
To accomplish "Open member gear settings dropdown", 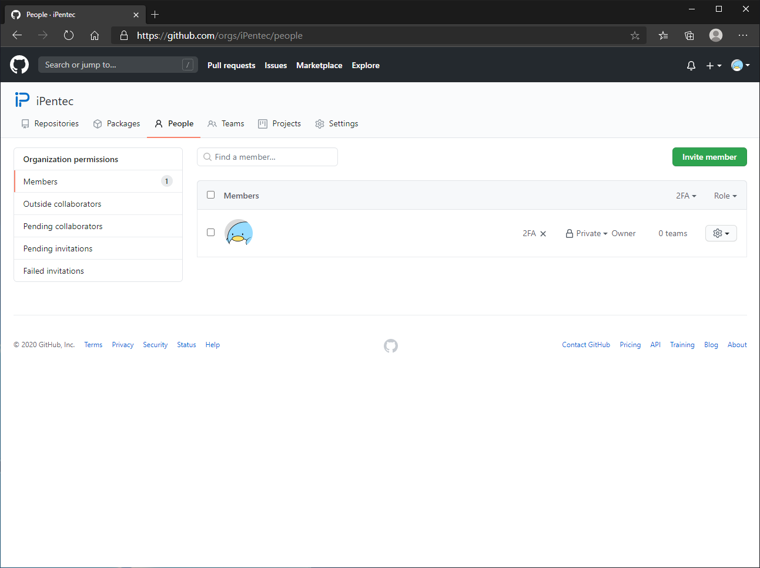I will point(721,234).
